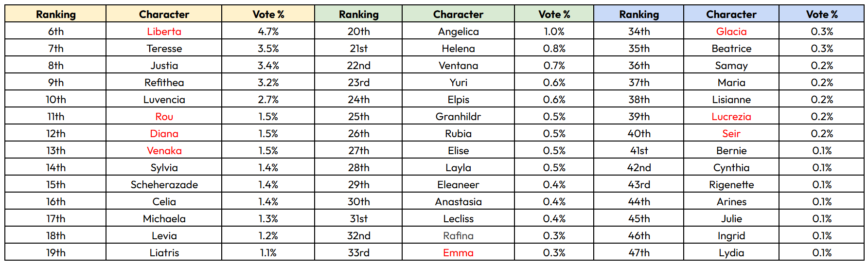Click the red Glacia cell

pos(731,32)
